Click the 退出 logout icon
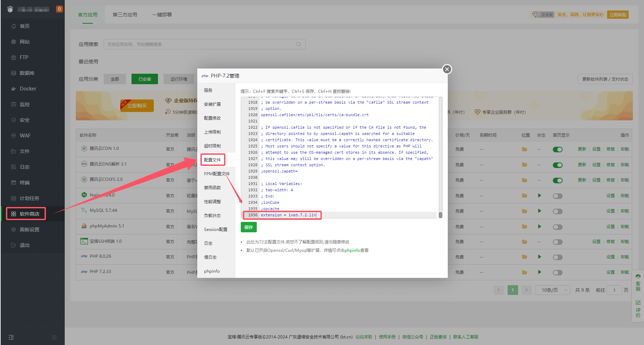This screenshot has width=644, height=345. [x=14, y=245]
